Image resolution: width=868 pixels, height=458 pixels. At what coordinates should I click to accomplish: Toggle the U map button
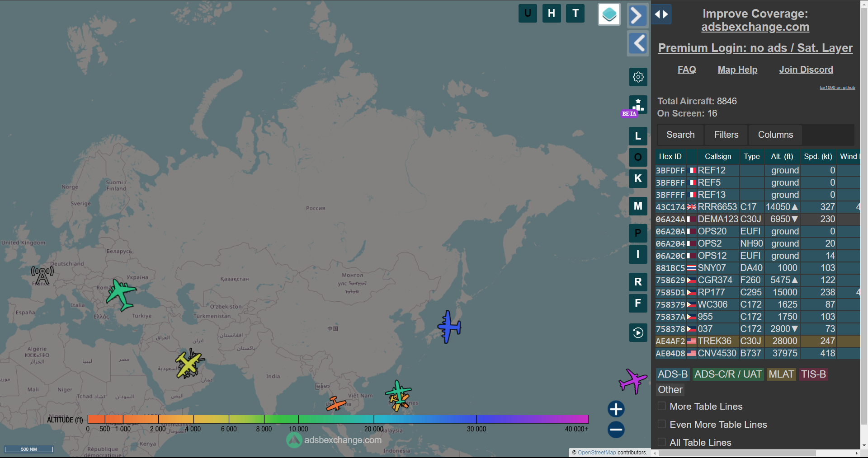pos(528,14)
